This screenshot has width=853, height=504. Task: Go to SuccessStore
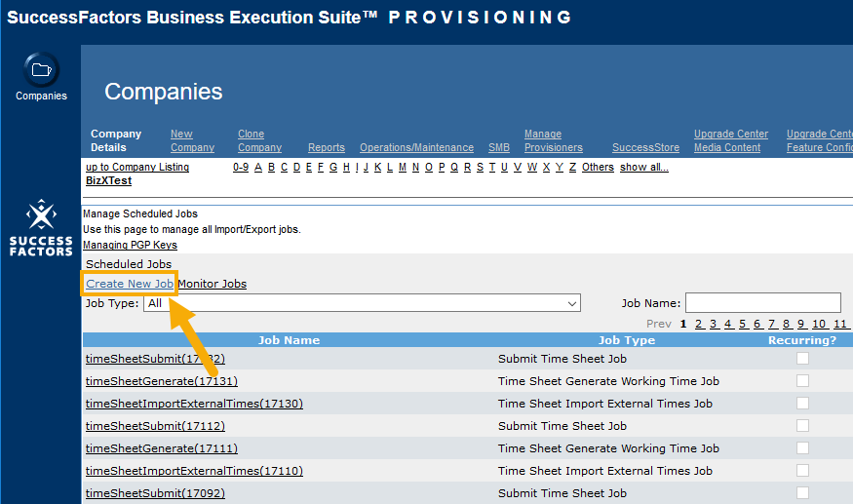coord(645,147)
